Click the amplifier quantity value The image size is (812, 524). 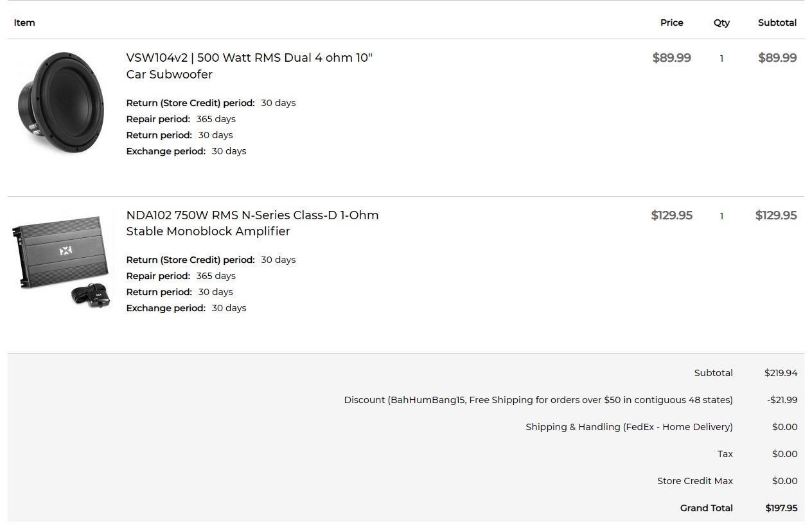(x=721, y=216)
